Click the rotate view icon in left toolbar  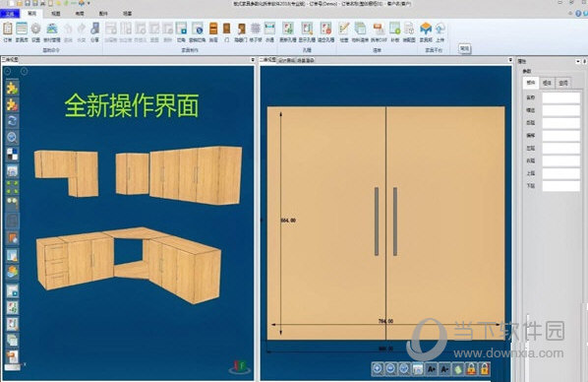(12, 121)
